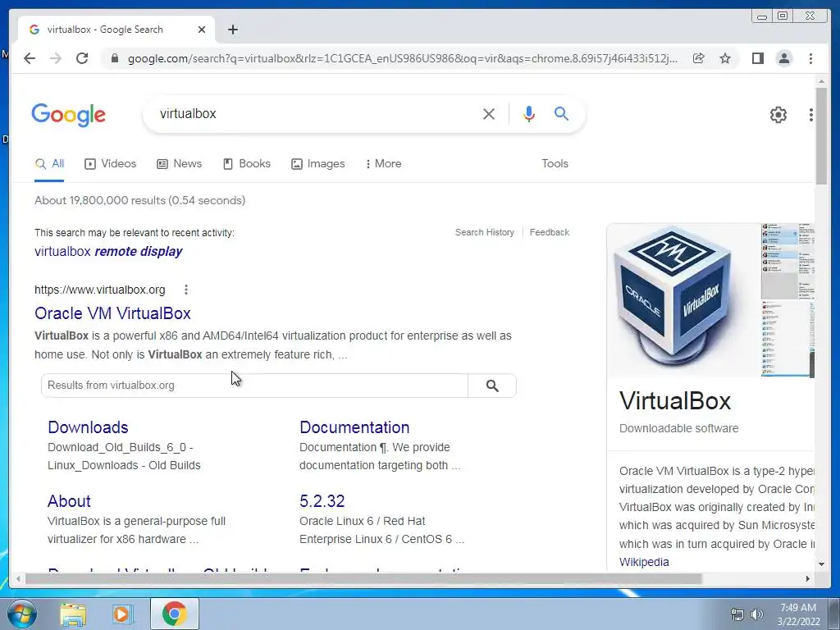Open the options dots next to virtualbox.org URL
The image size is (840, 630).
(x=186, y=290)
